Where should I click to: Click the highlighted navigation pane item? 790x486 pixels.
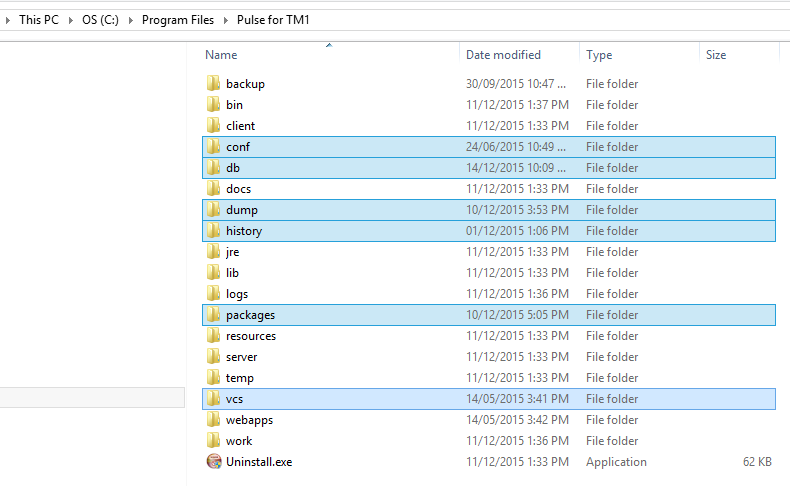point(92,398)
